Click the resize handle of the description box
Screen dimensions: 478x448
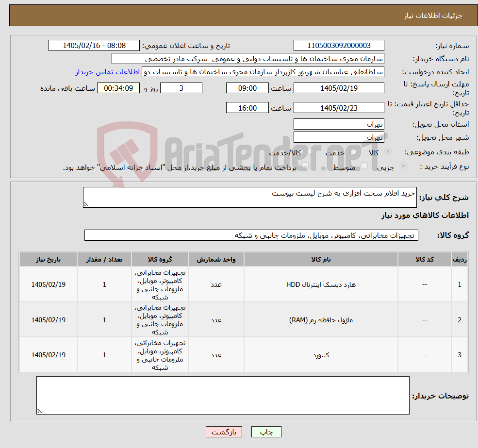86,205
